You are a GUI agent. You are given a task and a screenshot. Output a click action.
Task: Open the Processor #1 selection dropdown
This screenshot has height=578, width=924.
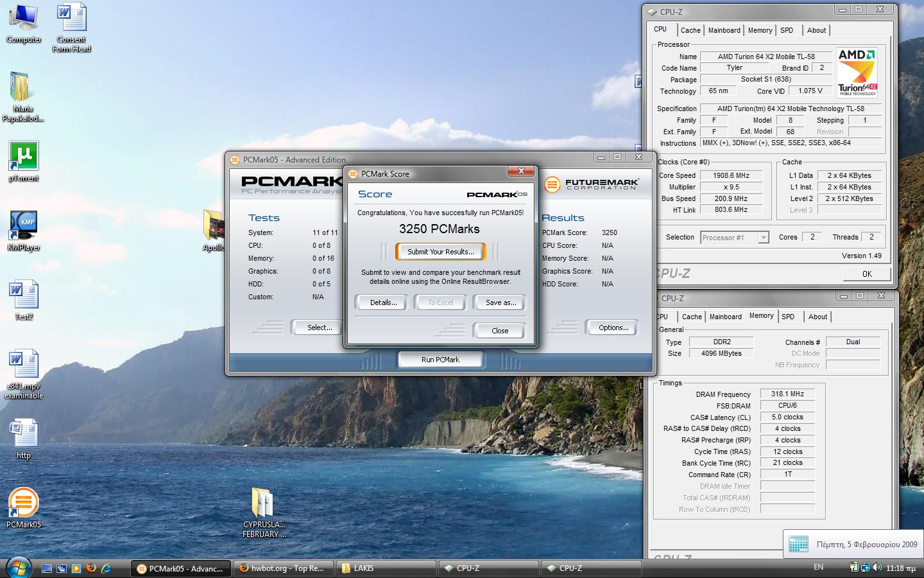pos(734,238)
